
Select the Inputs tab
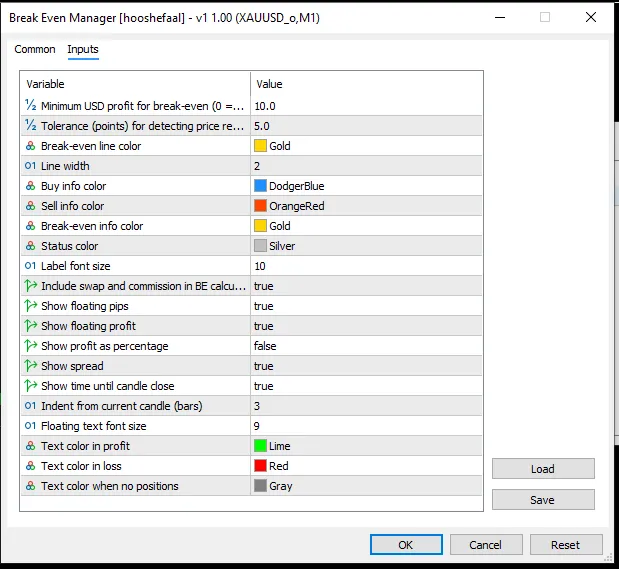coord(83,49)
